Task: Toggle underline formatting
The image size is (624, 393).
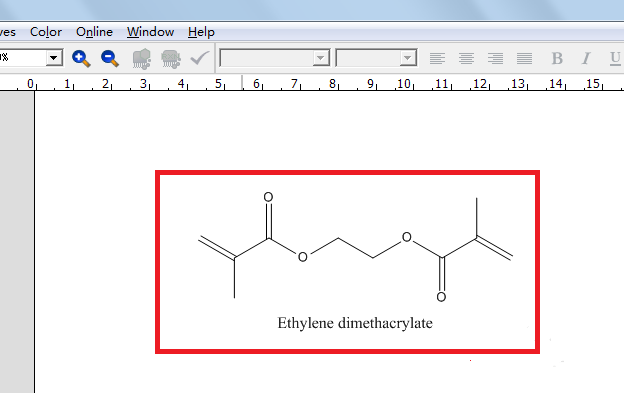Action: [x=615, y=58]
